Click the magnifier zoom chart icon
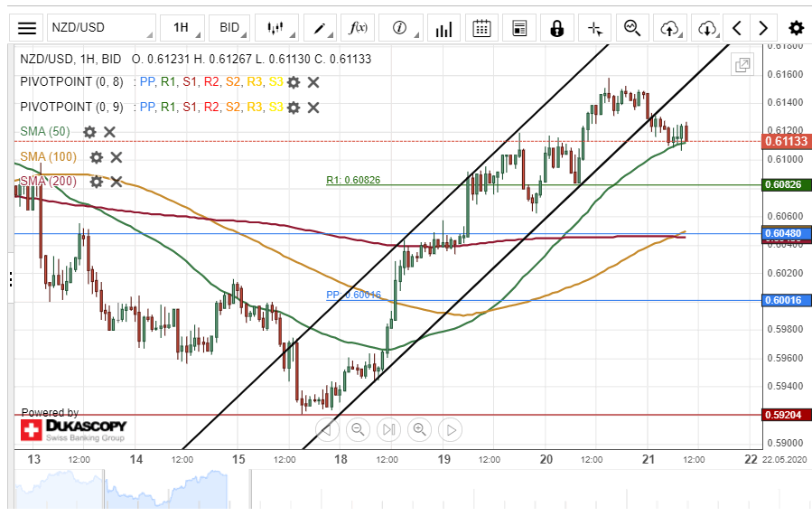Viewport: 812px width, 516px height. (631, 27)
